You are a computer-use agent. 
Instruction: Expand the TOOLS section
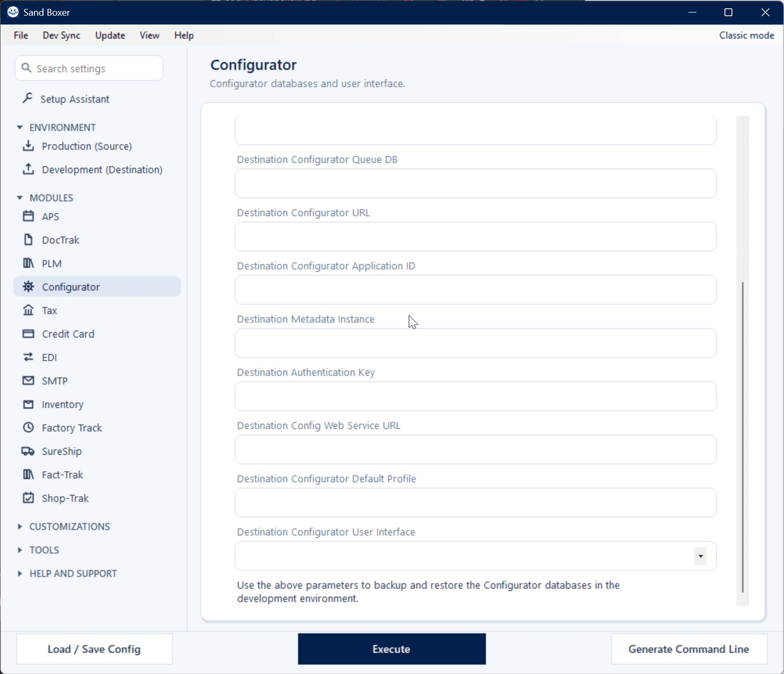pyautogui.click(x=20, y=550)
